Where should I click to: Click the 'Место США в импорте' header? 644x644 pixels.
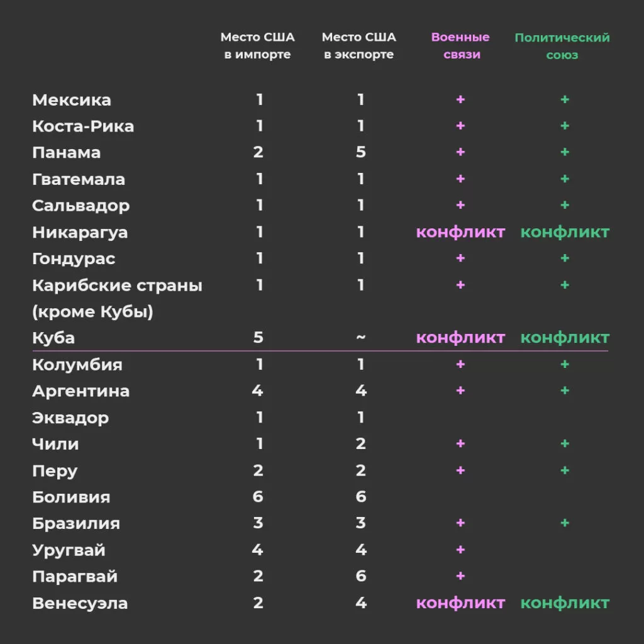pyautogui.click(x=258, y=46)
